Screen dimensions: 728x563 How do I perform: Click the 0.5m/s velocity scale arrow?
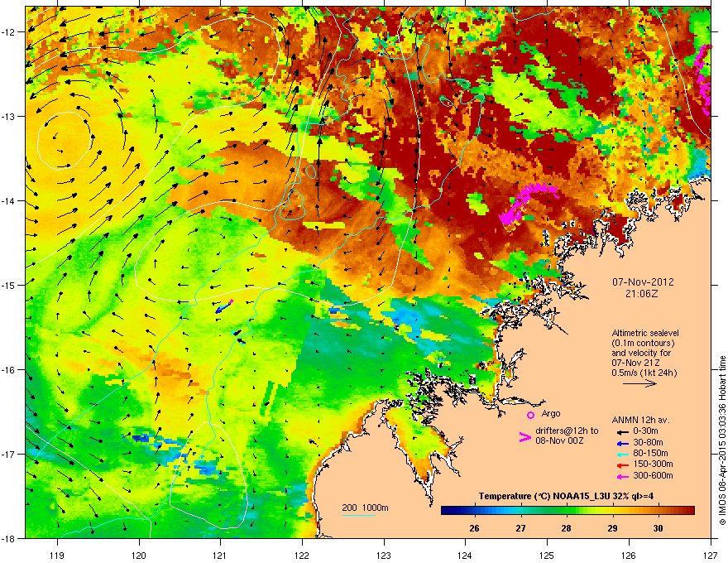click(639, 383)
